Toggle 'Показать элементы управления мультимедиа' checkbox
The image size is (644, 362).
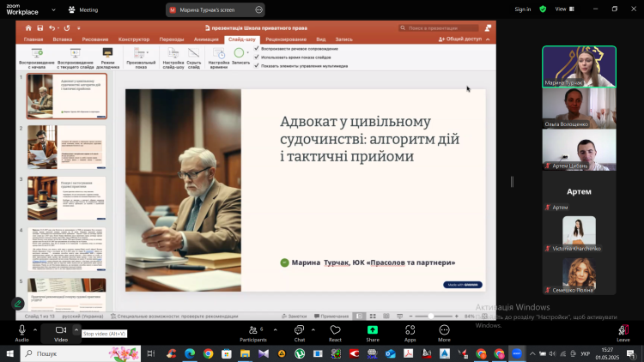[x=257, y=65]
